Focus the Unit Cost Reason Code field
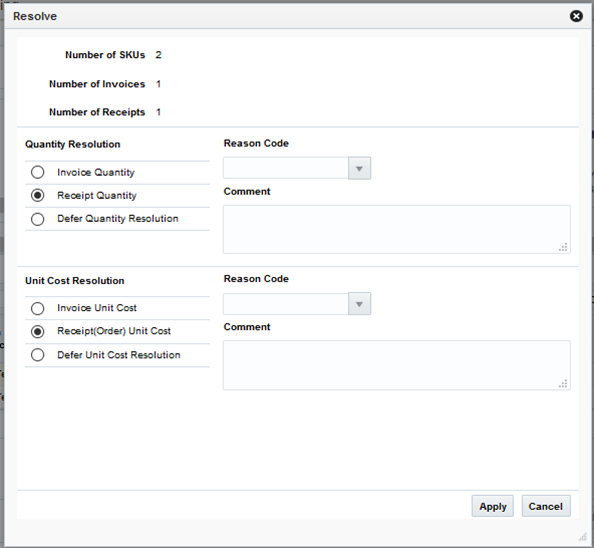594x548 pixels. click(x=286, y=304)
